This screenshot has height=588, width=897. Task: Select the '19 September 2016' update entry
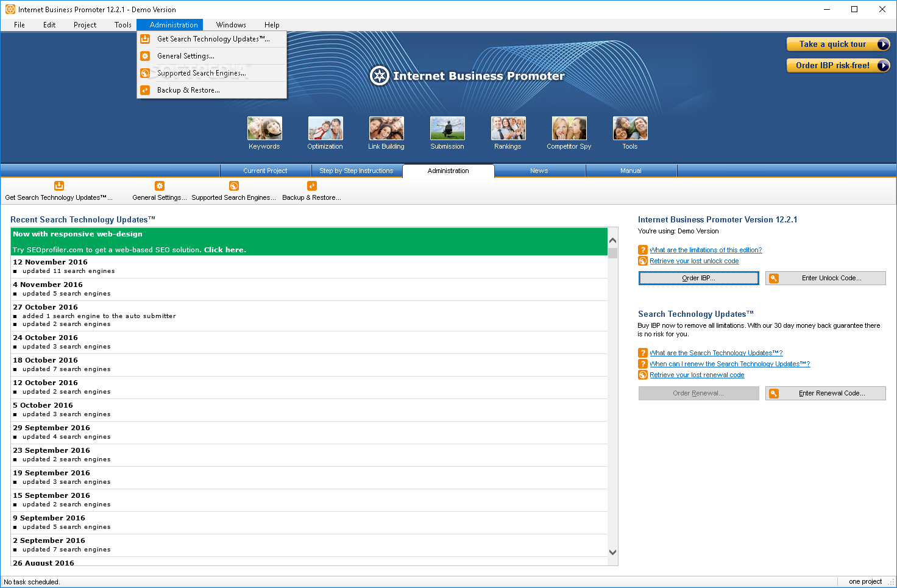(x=309, y=478)
